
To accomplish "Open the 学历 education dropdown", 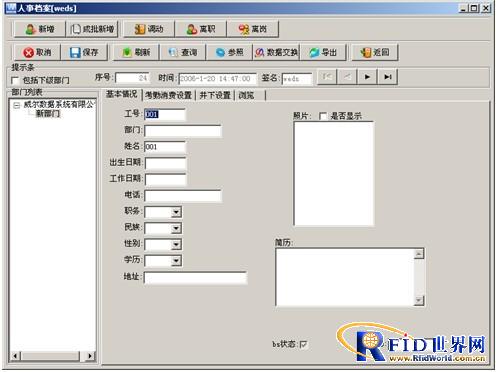I will [176, 260].
